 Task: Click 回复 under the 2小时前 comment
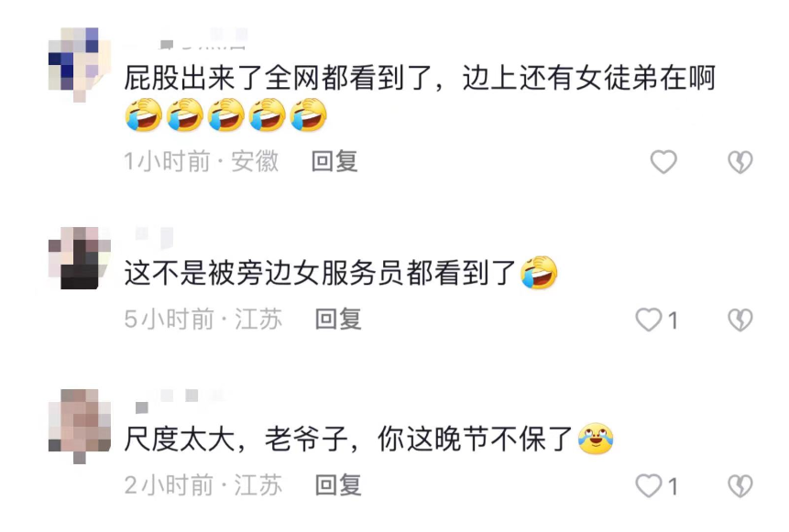(338, 485)
